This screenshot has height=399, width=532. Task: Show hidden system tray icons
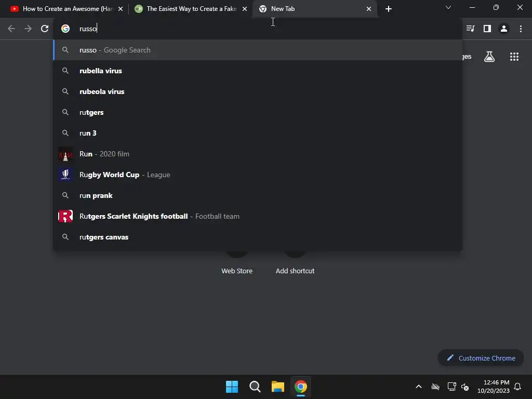(x=419, y=387)
